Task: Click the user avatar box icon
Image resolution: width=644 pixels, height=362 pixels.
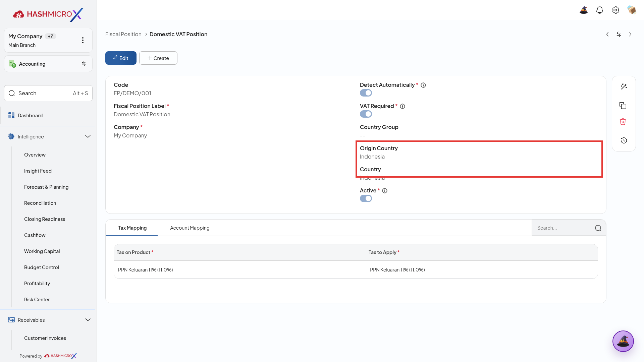Action: pos(632,10)
